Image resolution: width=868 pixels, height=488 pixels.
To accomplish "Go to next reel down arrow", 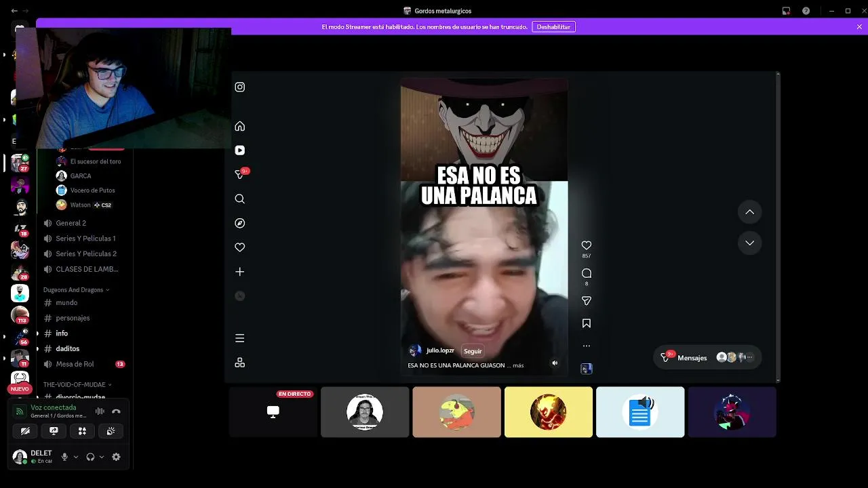I will [x=750, y=243].
